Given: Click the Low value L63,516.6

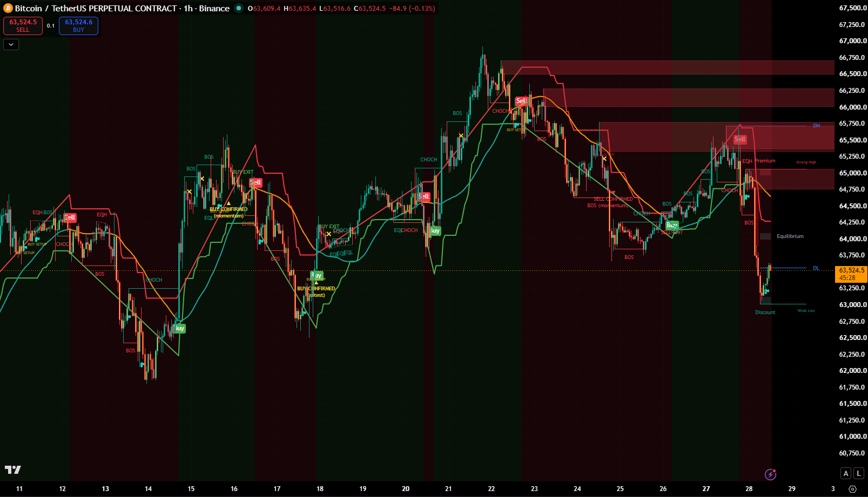Looking at the screenshot, I should coord(335,9).
